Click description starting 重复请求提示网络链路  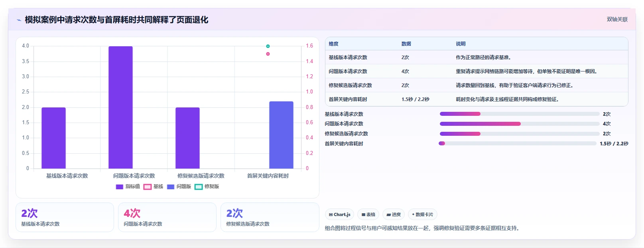point(526,71)
